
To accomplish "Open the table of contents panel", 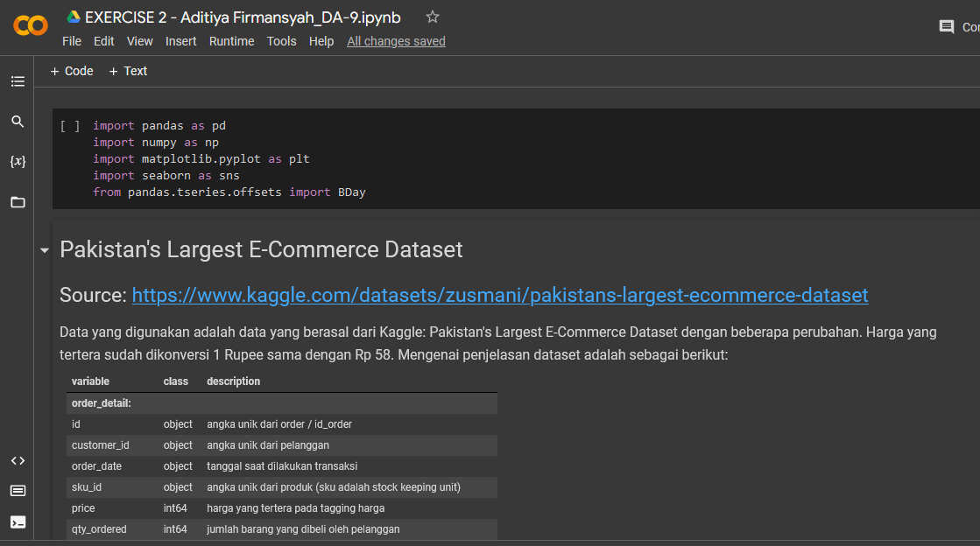I will click(18, 80).
